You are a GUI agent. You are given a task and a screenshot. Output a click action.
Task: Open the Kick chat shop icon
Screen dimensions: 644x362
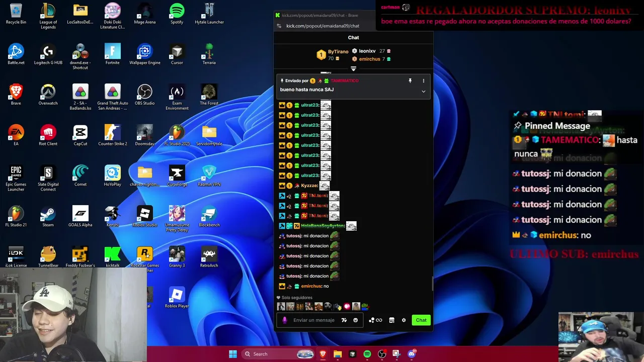(391, 320)
